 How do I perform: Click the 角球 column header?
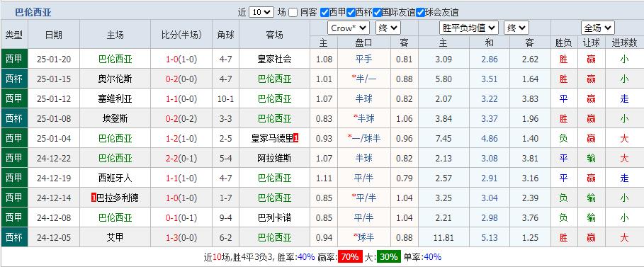click(225, 35)
